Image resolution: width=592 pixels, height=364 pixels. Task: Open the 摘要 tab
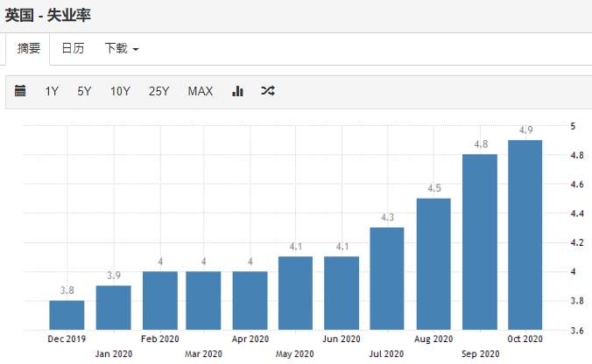28,49
